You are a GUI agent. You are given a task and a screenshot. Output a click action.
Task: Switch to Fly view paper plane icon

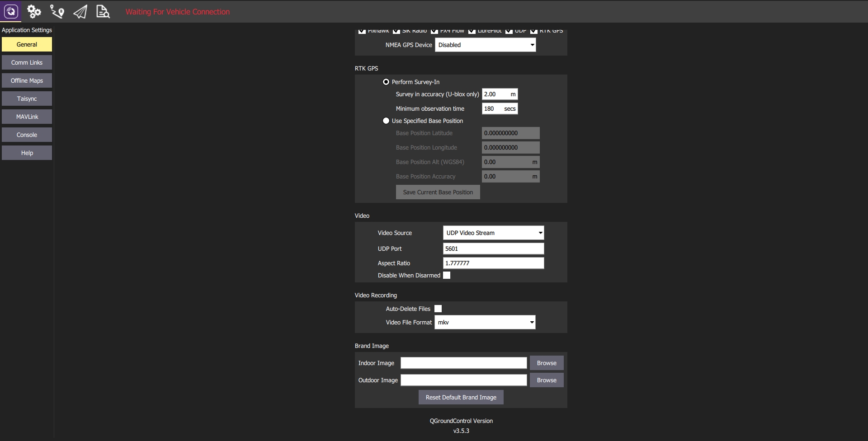(x=80, y=11)
